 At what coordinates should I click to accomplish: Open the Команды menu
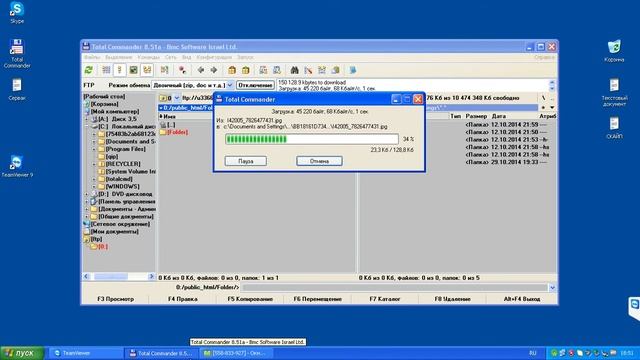point(148,58)
